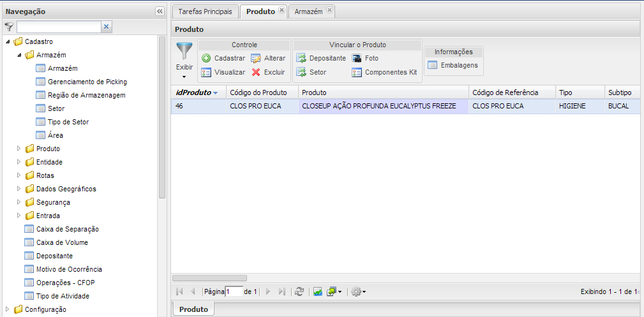Screen dimensions: 644x317
Task: Go to first page of grid
Action: 179,291
